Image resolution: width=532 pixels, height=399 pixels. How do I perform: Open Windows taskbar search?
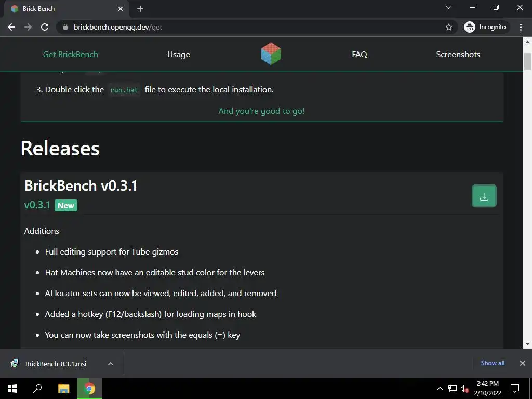point(37,389)
